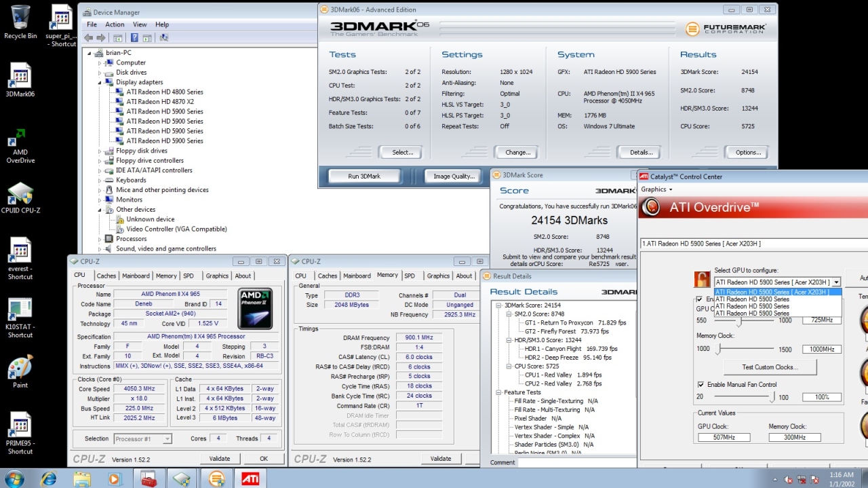
Task: Open the PRIME95 shortcut icon
Action: click(20, 433)
